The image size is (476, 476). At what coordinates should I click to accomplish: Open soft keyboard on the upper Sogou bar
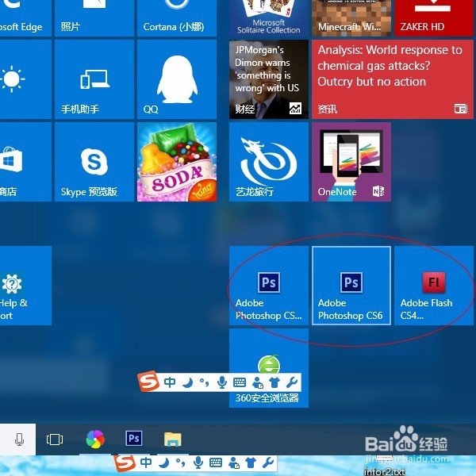tap(240, 382)
